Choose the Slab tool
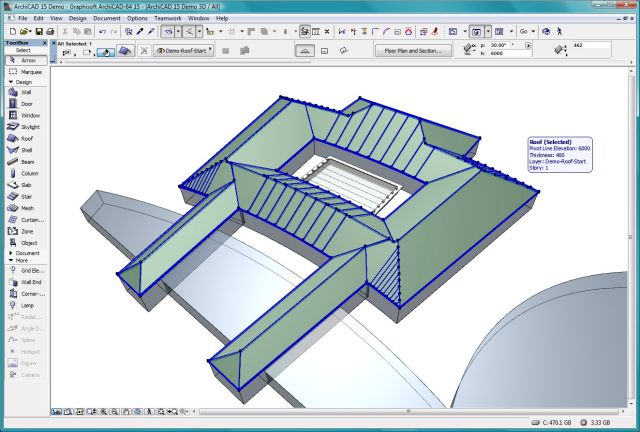640x432 pixels. (x=26, y=185)
